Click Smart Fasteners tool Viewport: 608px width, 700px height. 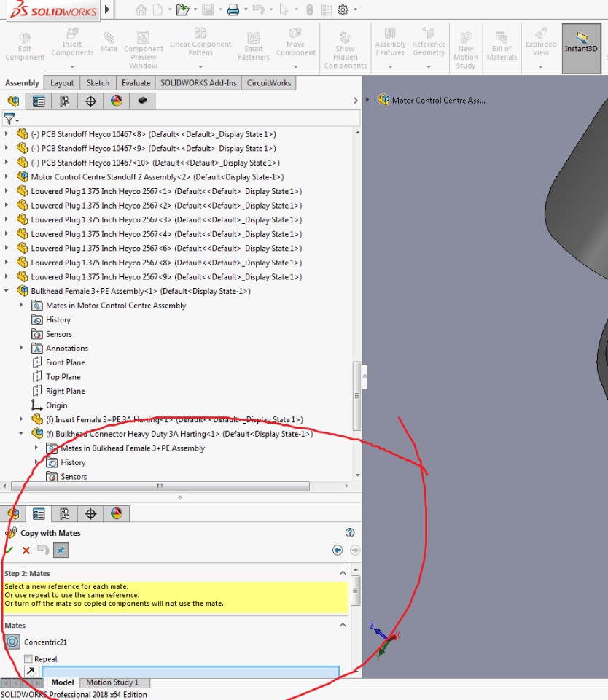pyautogui.click(x=254, y=47)
